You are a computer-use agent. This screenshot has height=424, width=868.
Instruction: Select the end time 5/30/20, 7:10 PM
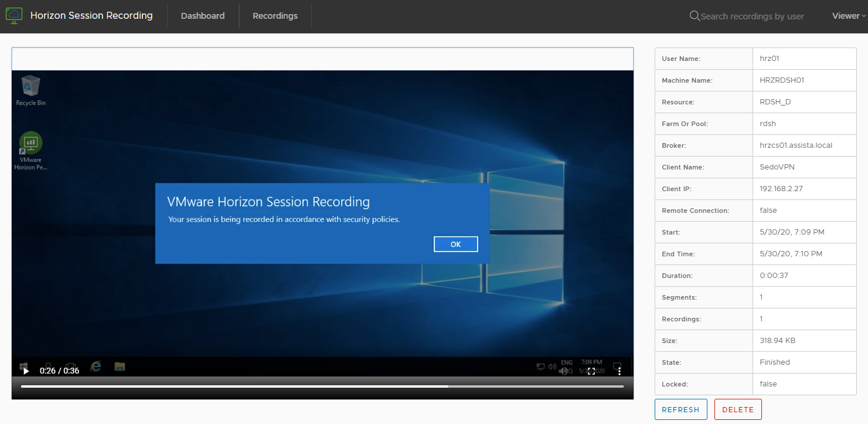click(791, 254)
